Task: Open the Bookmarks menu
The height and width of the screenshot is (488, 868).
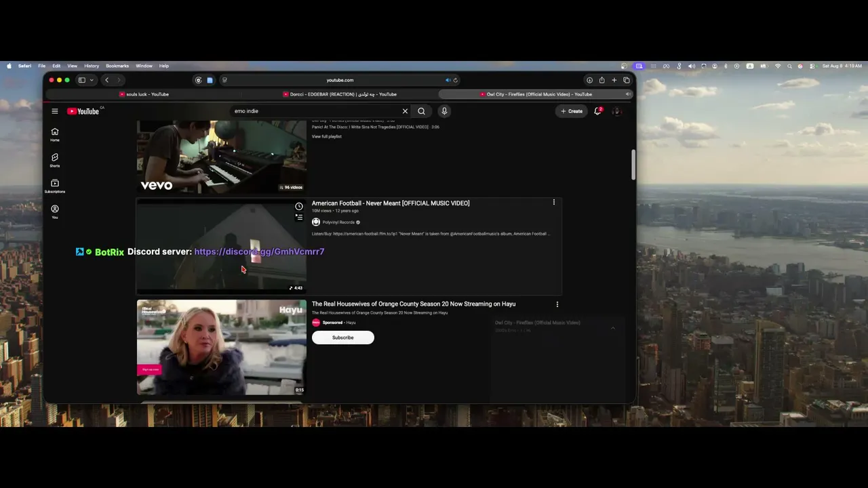Action: [x=117, y=66]
